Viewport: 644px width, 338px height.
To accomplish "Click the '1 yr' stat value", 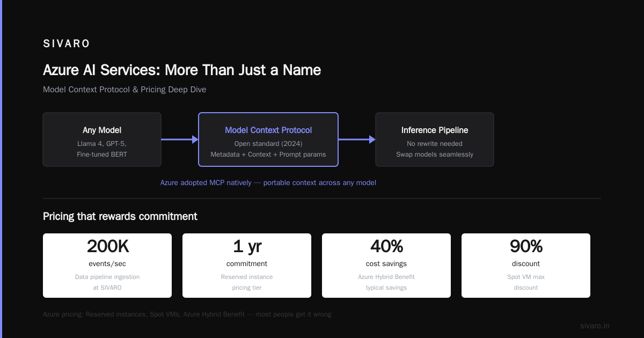I will click(247, 246).
